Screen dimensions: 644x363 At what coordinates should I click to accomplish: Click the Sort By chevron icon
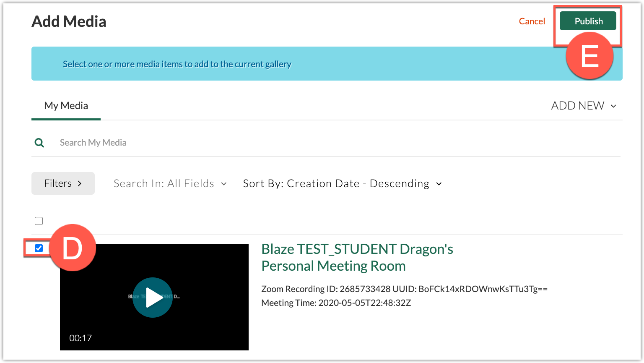coord(439,184)
